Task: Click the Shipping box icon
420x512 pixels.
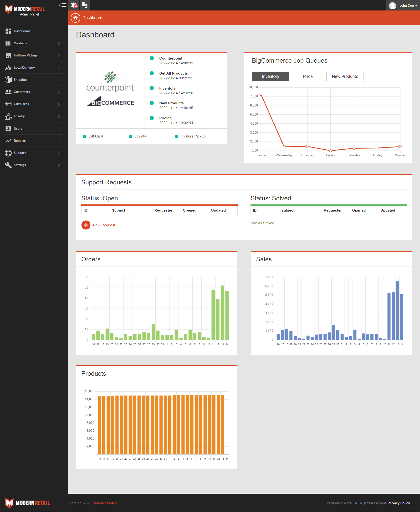Action: click(x=8, y=80)
